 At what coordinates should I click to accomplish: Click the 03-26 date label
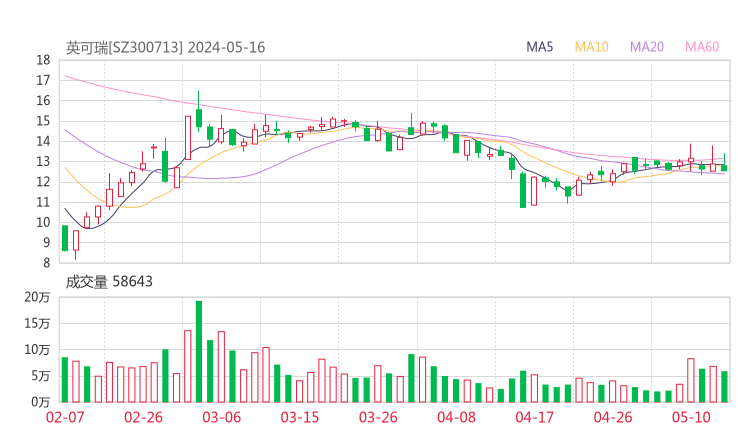click(378, 417)
